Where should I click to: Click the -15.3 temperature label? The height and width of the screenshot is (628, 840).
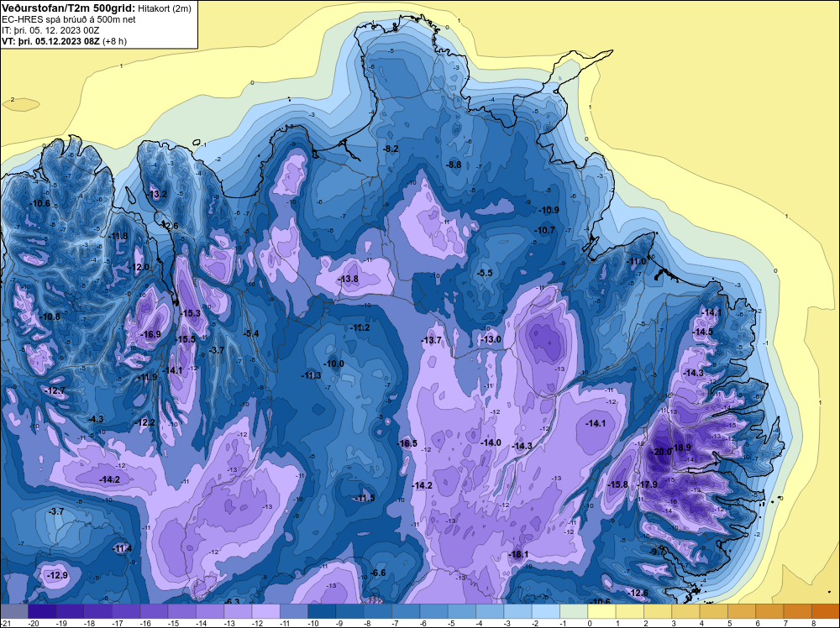click(x=191, y=313)
